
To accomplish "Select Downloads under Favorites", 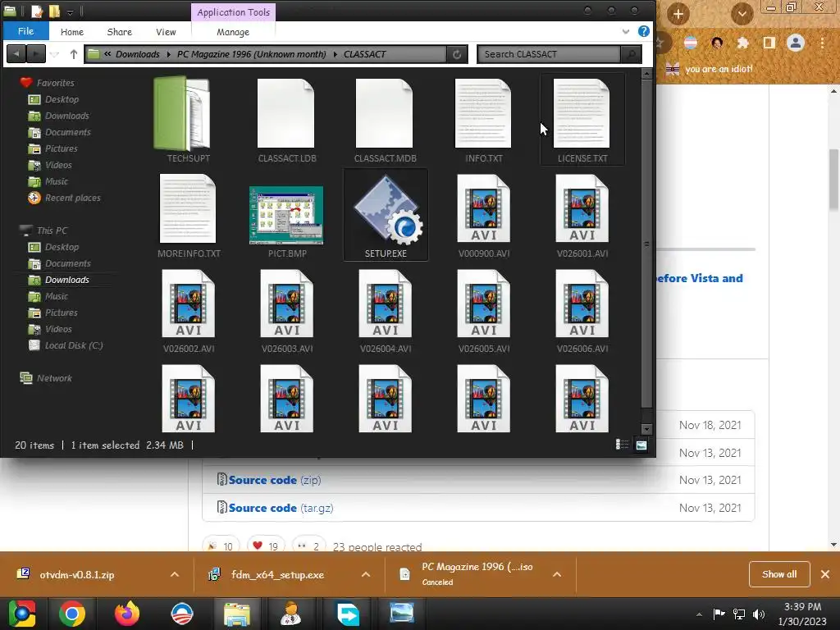I will coord(67,116).
